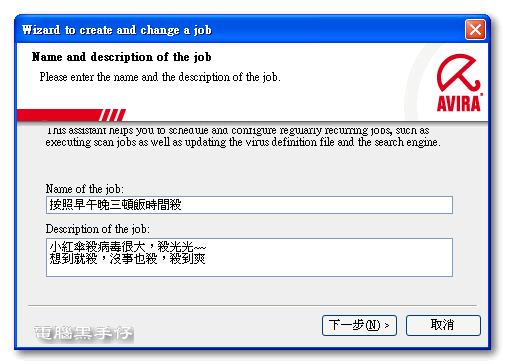Viewport: 505px width, 364px height.
Task: Go to the next step with 下一步(N)
Action: (x=359, y=325)
